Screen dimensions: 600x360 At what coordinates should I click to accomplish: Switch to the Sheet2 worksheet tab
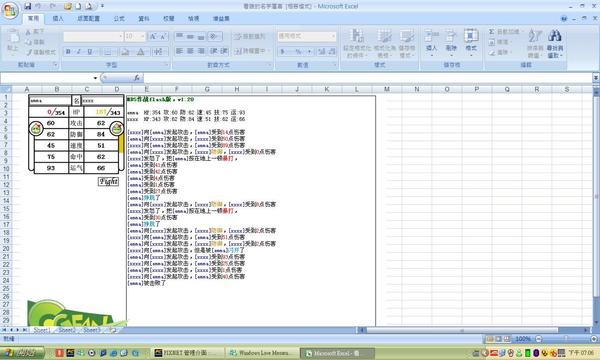[x=67, y=330]
